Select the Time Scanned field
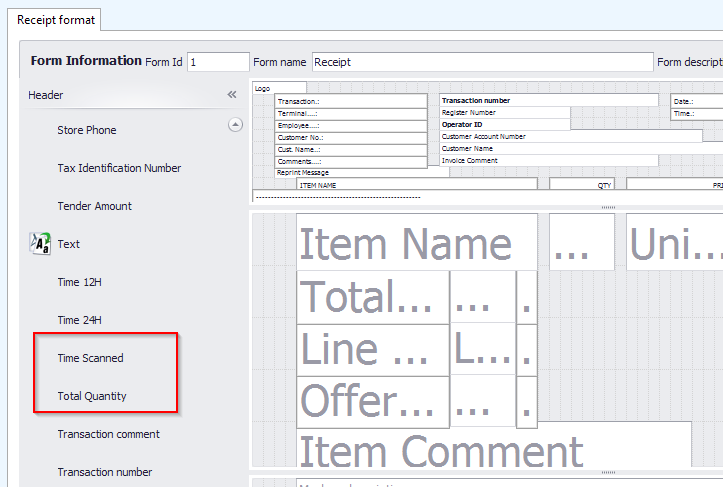 (x=91, y=358)
